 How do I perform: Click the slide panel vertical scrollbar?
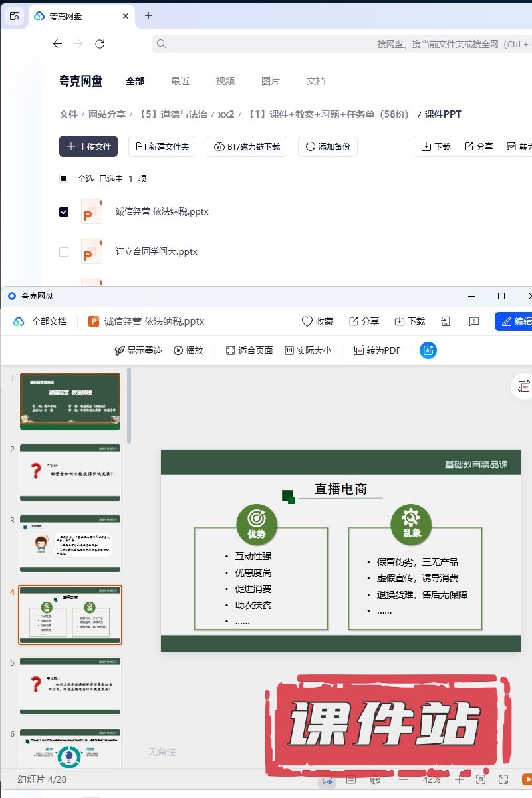[129, 406]
